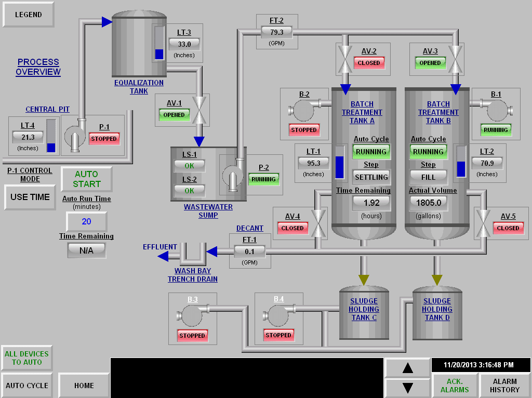Click the LT-1 level bar in Tank A
The image size is (532, 398).
pyautogui.click(x=340, y=162)
